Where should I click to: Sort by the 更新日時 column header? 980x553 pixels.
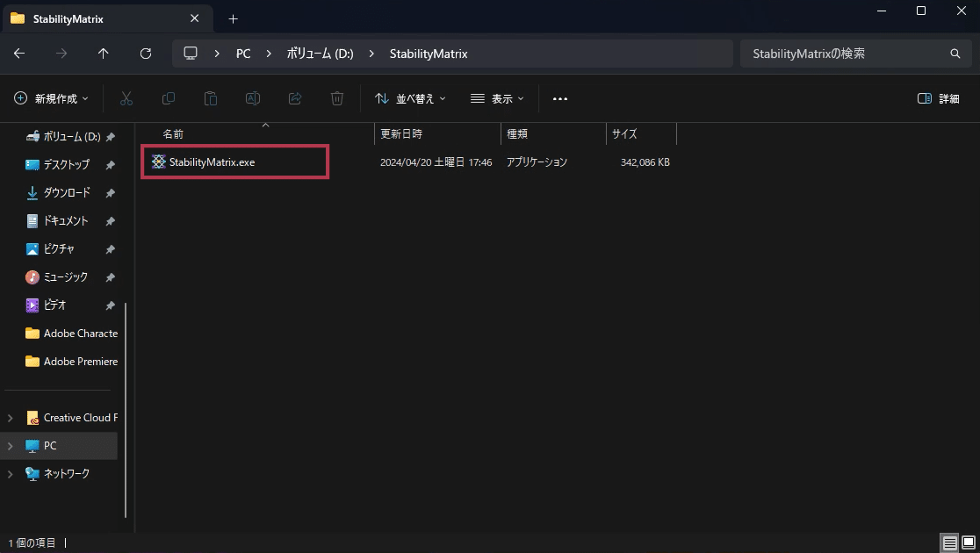[x=401, y=133]
